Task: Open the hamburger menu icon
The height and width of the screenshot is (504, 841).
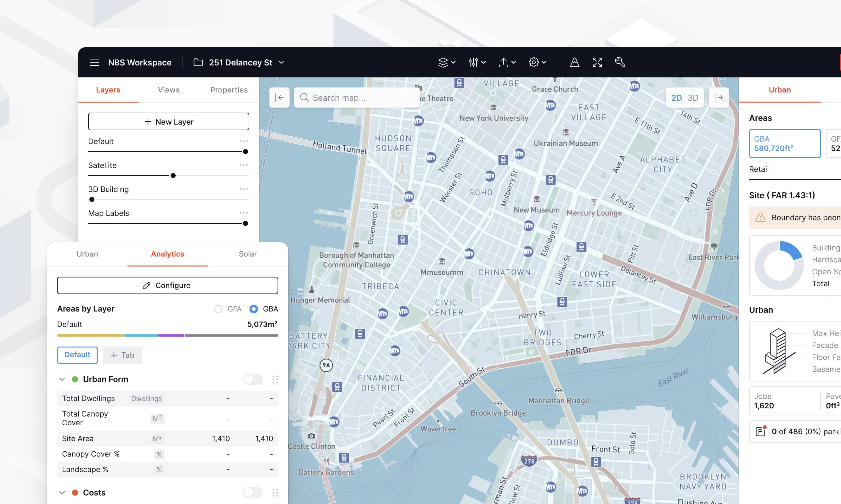Action: (x=94, y=63)
